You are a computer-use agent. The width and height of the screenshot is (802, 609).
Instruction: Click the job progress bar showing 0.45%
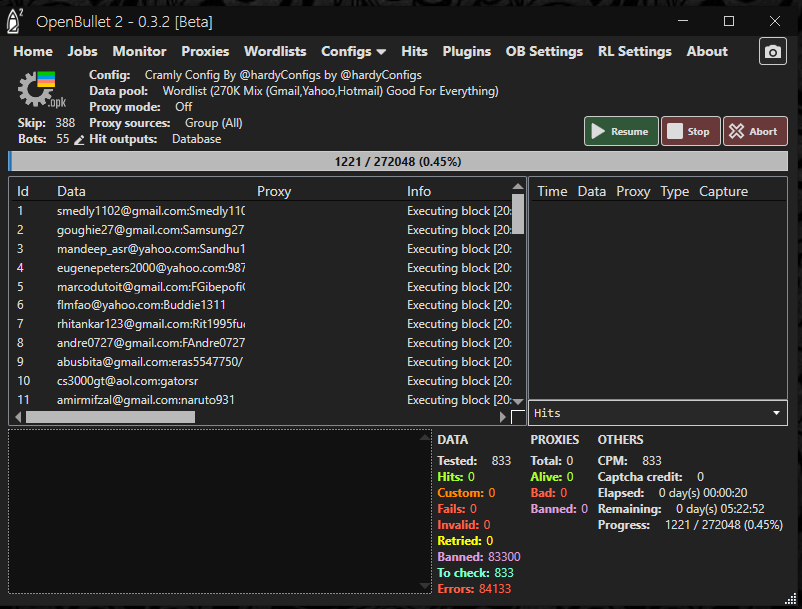point(398,162)
